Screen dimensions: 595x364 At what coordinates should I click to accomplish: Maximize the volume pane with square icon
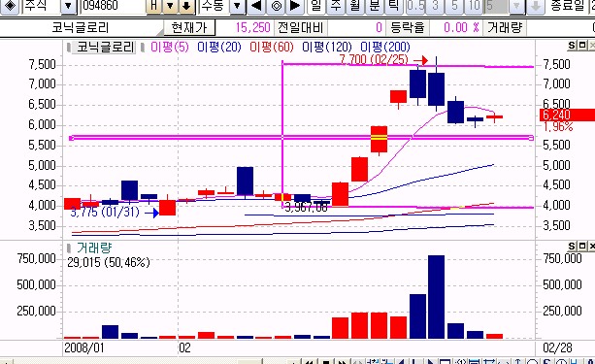click(x=582, y=247)
